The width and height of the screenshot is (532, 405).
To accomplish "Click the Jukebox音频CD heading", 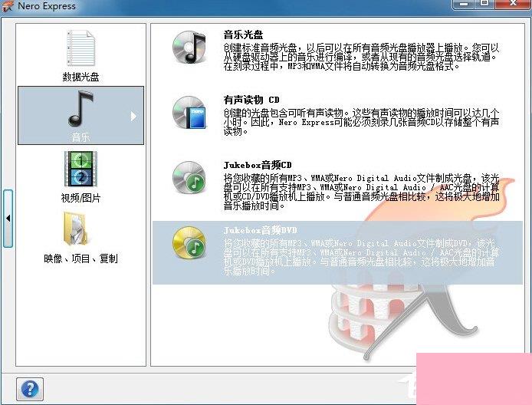I will [258, 165].
